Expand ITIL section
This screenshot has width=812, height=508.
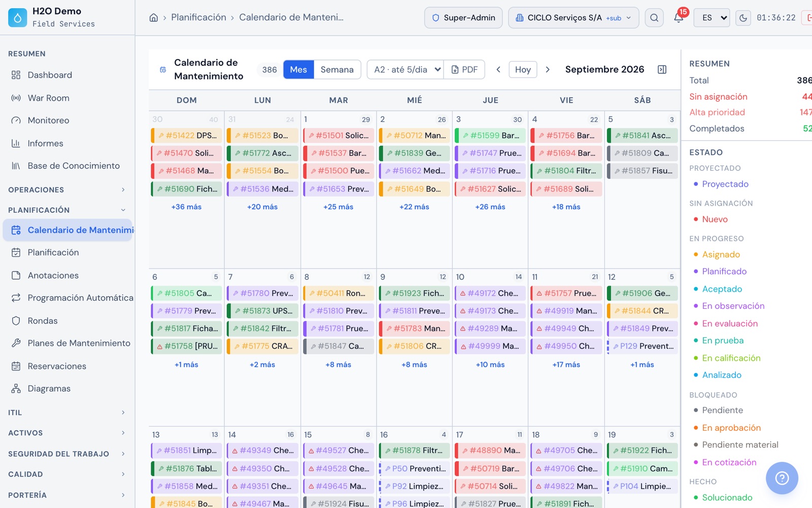[x=66, y=412]
